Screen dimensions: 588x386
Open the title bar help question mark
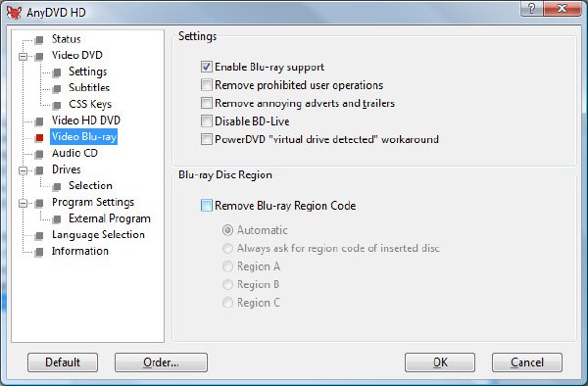click(532, 9)
